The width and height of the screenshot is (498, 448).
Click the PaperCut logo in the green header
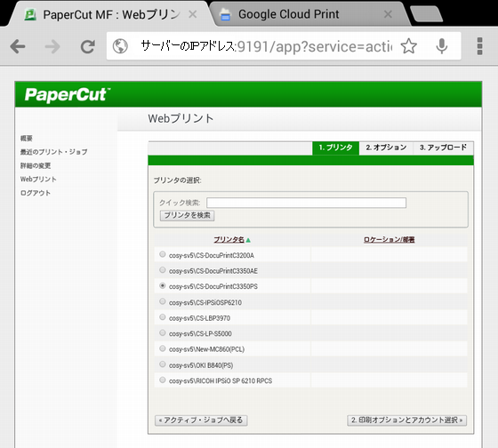[x=68, y=94]
